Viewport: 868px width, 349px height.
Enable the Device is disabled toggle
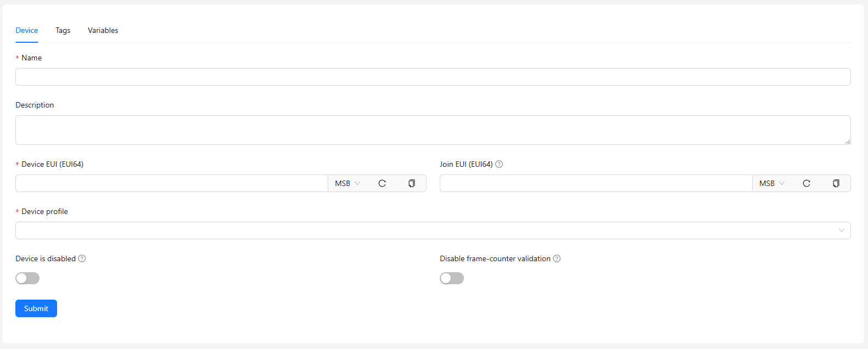pyautogui.click(x=27, y=278)
